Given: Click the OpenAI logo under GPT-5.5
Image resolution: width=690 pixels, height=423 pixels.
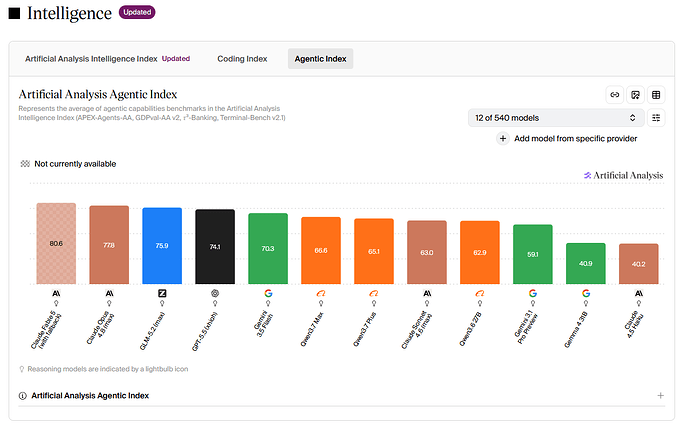Looking at the screenshot, I should (x=215, y=293).
